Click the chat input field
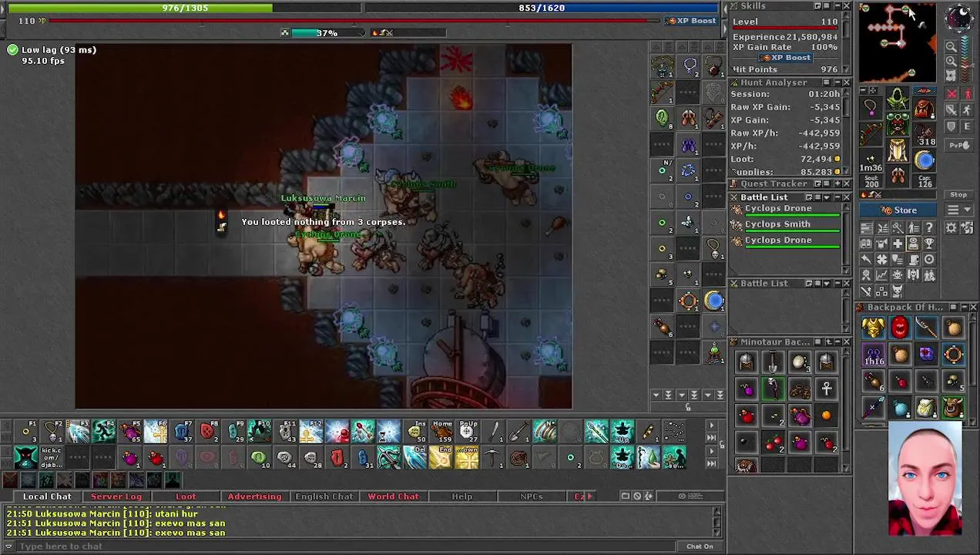 coord(347,547)
